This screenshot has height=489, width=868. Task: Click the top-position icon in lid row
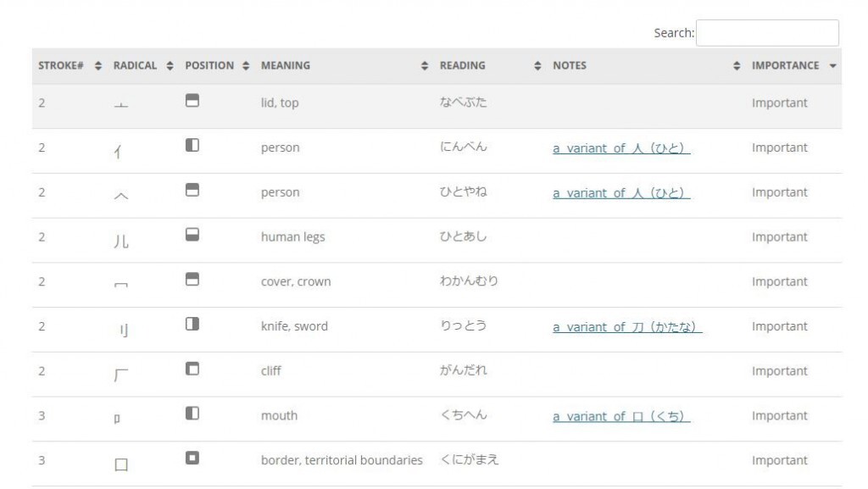tap(192, 101)
